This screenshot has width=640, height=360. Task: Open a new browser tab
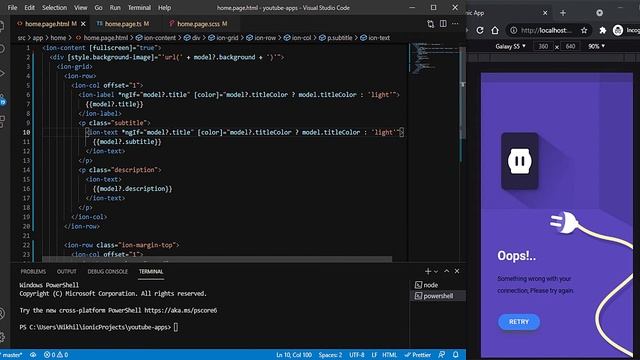coord(563,13)
